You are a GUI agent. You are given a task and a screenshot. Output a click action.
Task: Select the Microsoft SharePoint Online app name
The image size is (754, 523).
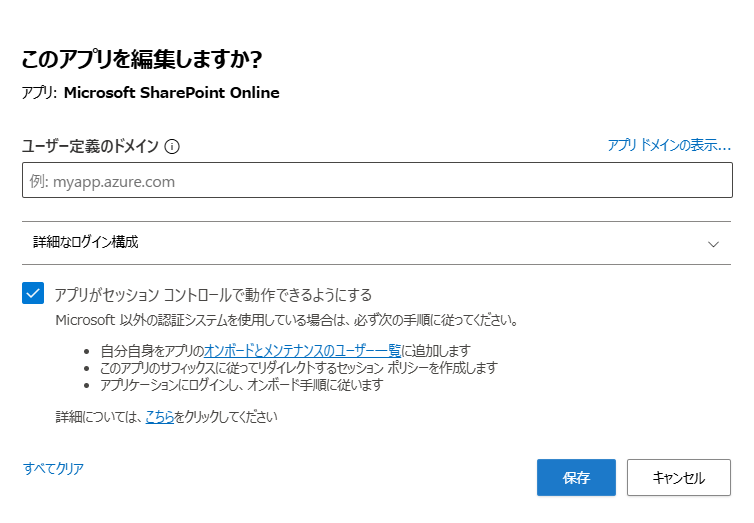(171, 93)
